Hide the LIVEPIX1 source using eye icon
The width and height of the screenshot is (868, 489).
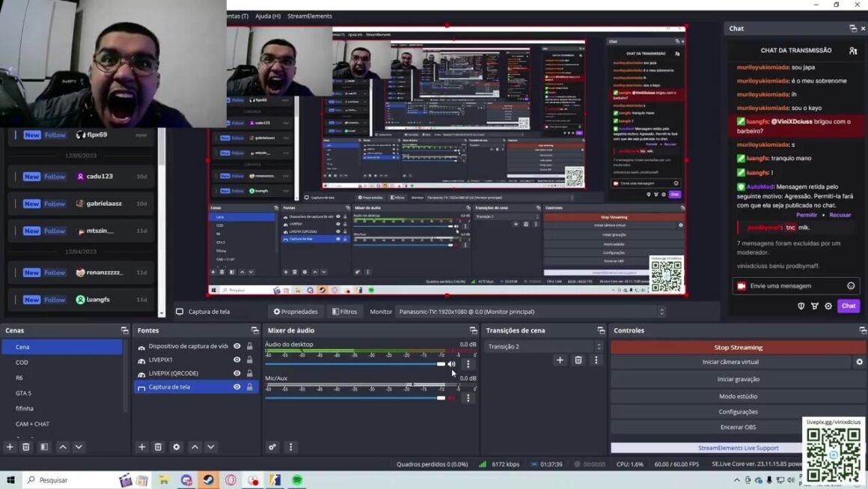coord(237,360)
